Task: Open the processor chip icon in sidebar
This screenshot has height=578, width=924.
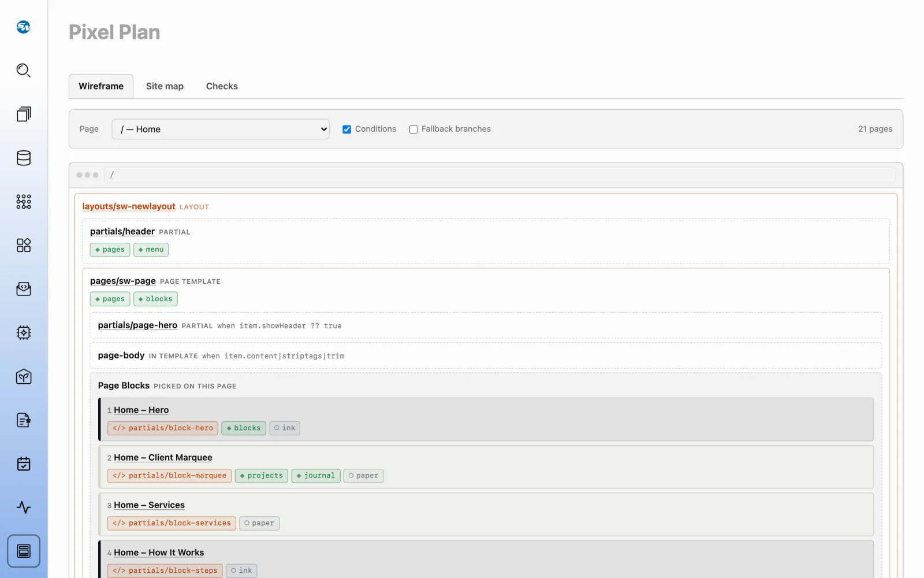Action: point(24,333)
